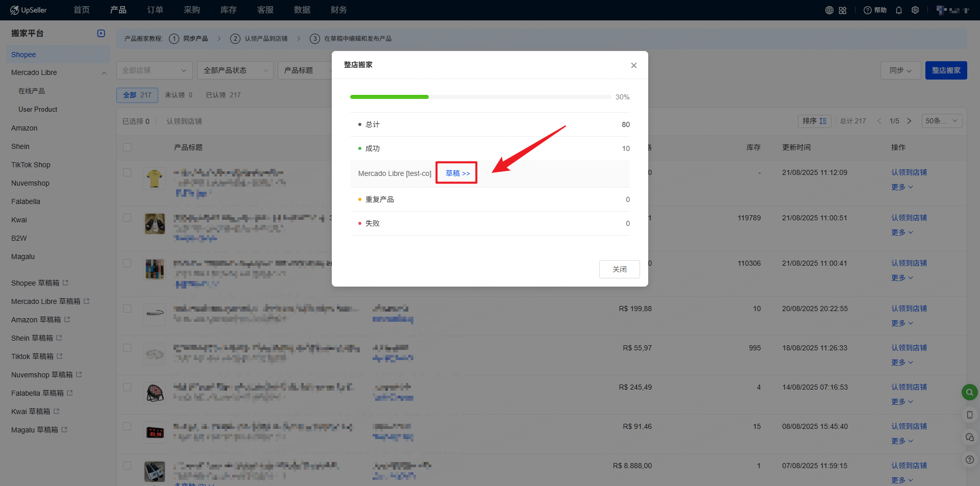Open the language globe icon
The width and height of the screenshot is (980, 486).
tap(829, 10)
